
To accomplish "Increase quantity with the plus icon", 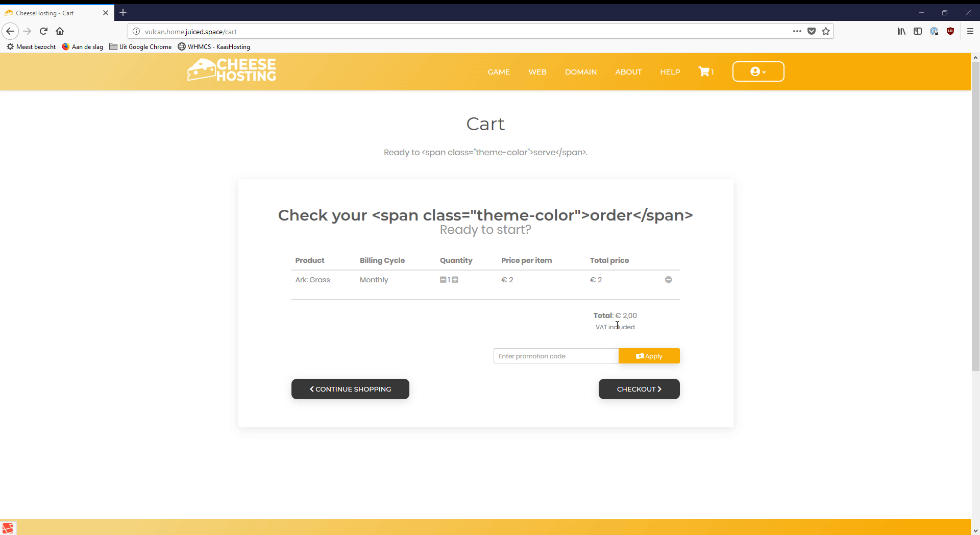I will 455,280.
